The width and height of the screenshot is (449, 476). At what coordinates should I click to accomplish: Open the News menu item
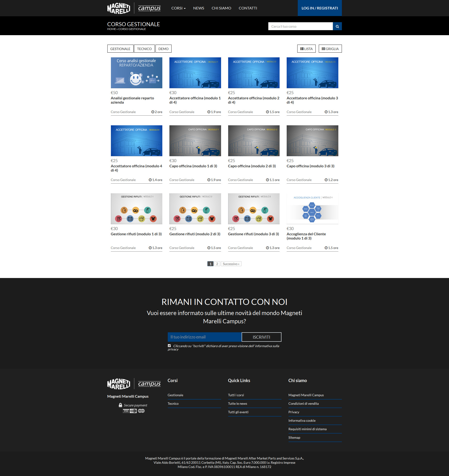click(198, 8)
